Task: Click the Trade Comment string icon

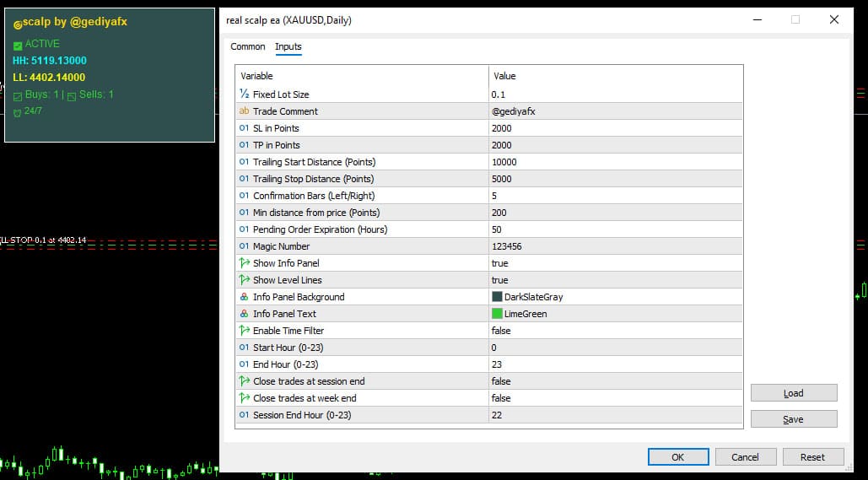Action: tap(244, 111)
